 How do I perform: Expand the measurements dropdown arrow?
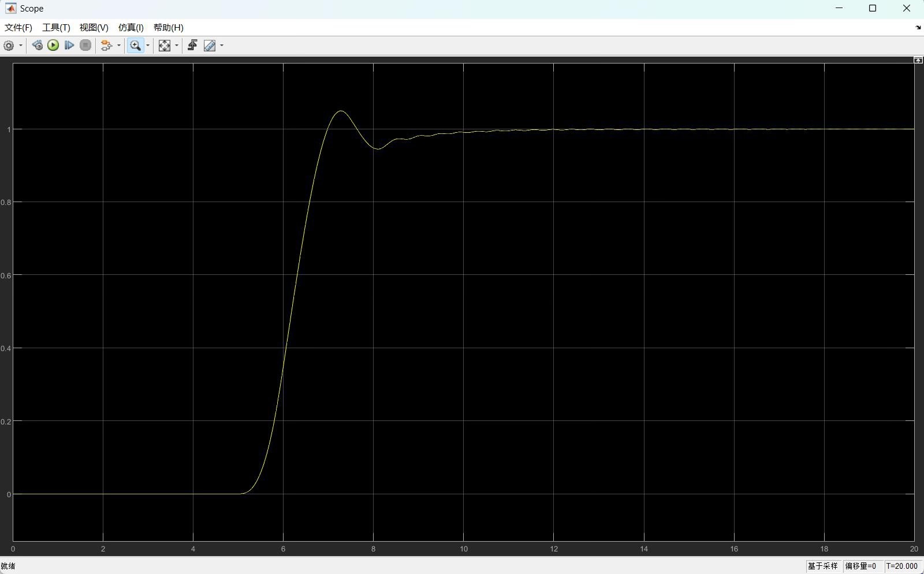pos(222,46)
